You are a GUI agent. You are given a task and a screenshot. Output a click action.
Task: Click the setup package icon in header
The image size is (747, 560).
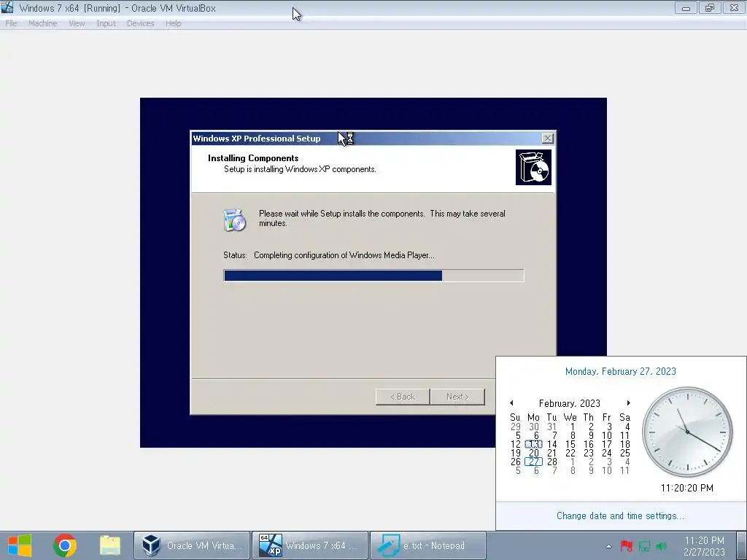(x=533, y=167)
